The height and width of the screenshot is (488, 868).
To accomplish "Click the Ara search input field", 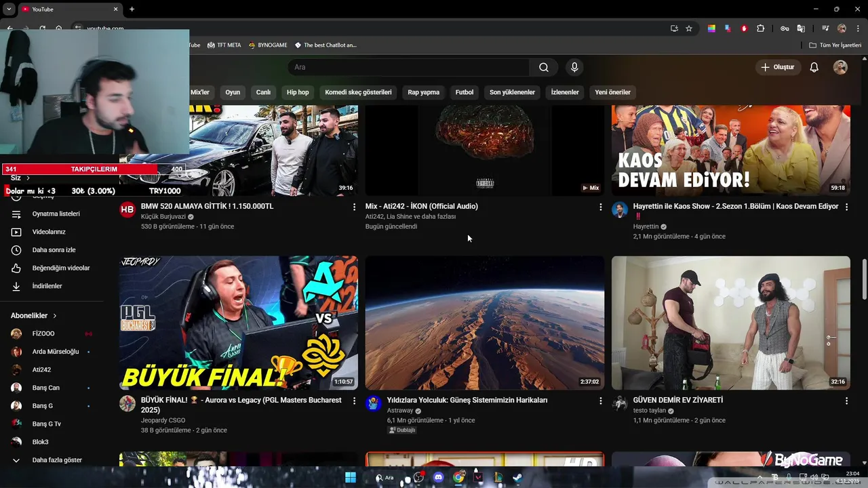I will pos(409,67).
